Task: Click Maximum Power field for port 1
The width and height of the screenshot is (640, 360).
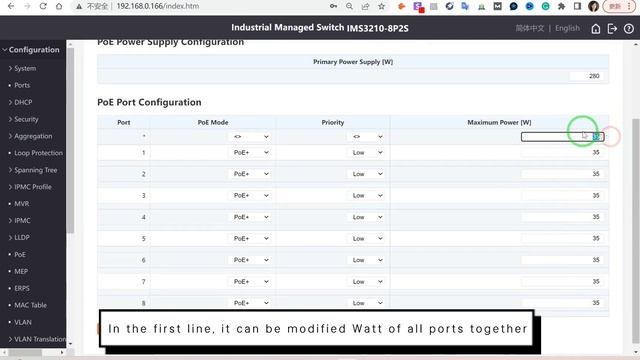Action: (x=562, y=153)
